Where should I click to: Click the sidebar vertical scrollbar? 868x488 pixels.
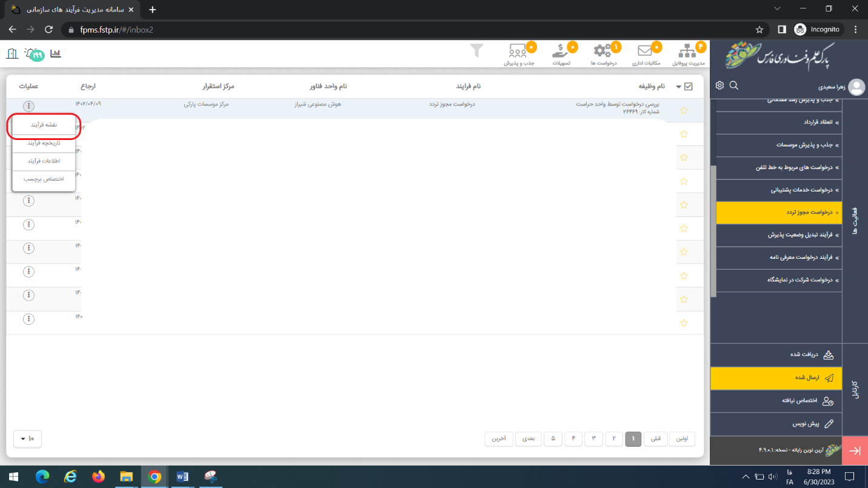tap(713, 230)
